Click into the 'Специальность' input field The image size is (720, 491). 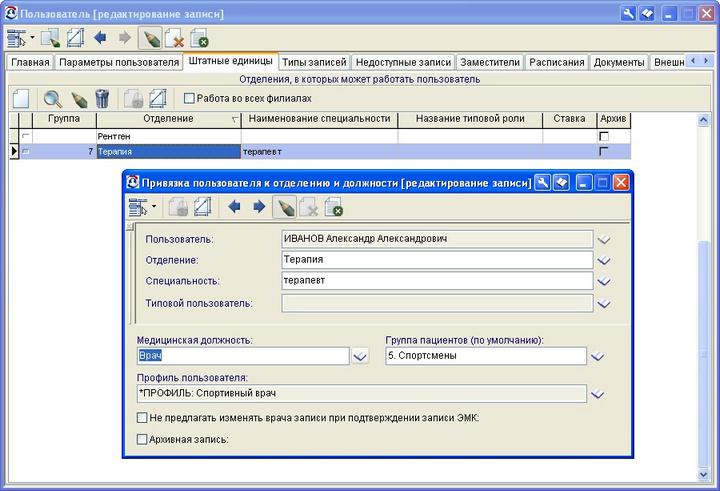click(434, 281)
